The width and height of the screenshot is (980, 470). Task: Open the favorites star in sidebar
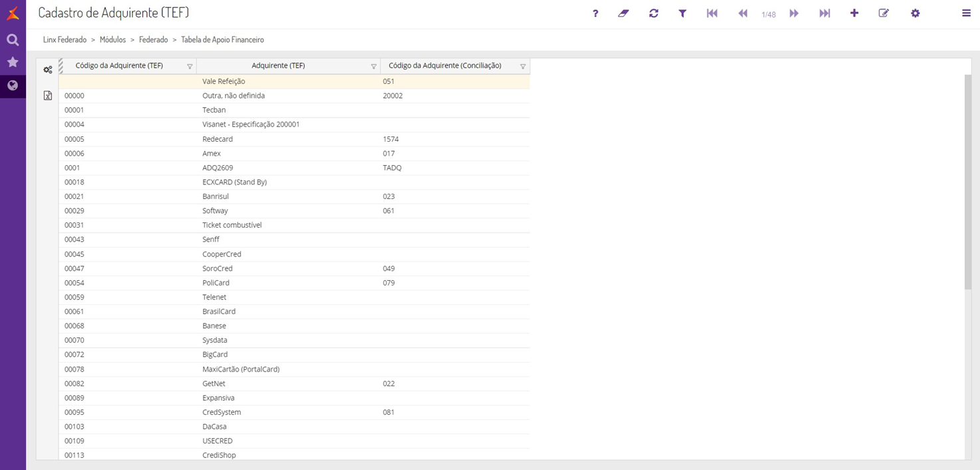tap(13, 63)
